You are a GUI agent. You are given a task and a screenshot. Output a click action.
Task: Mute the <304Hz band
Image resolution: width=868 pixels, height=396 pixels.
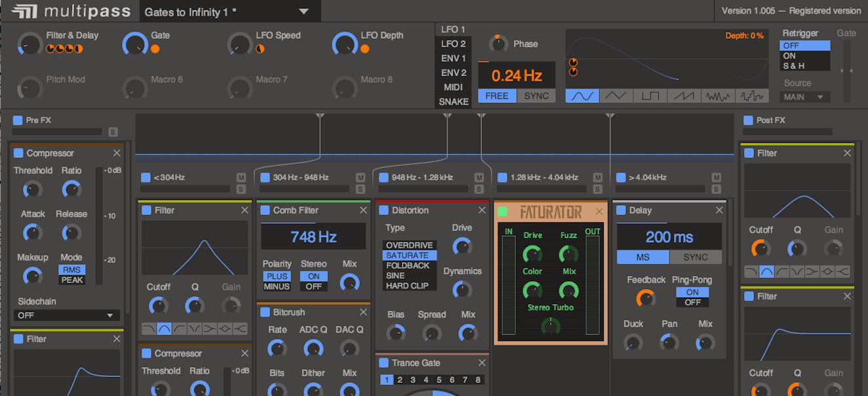[241, 178]
